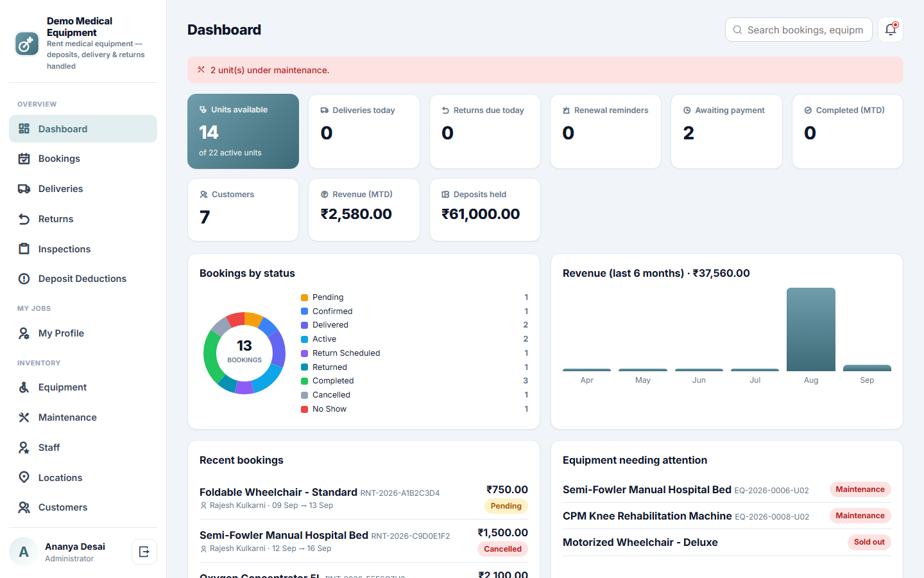Click the Aug revenue bar
The image size is (924, 578).
tap(811, 329)
